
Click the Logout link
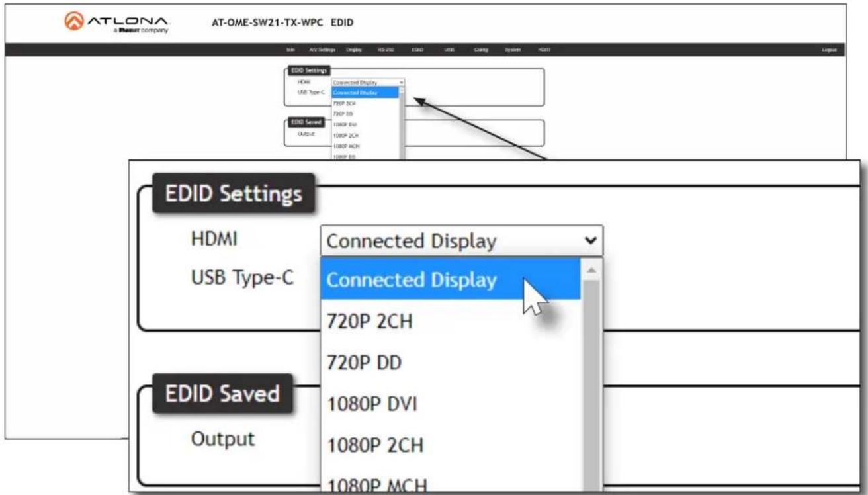tap(830, 50)
